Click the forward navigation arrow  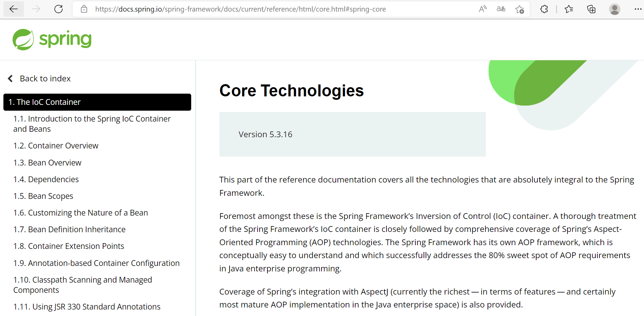(x=36, y=9)
